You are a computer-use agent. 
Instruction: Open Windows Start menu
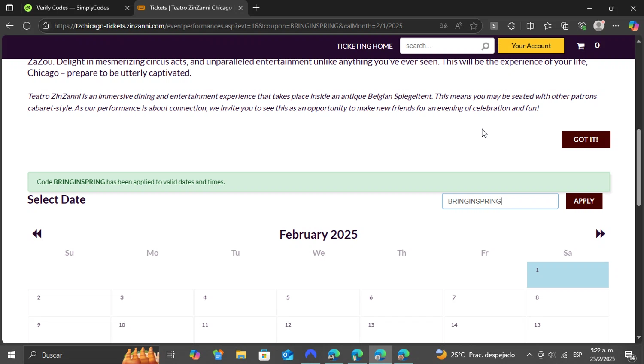[x=12, y=355]
